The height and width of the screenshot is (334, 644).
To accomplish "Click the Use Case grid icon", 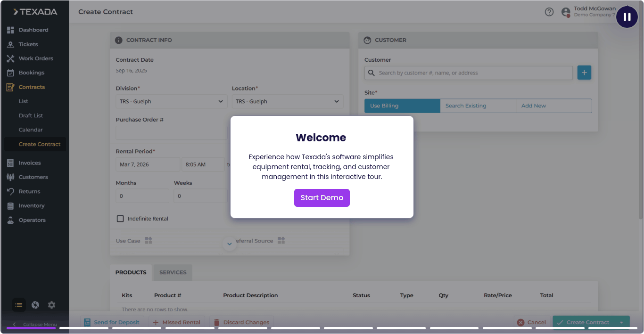I will pyautogui.click(x=149, y=241).
